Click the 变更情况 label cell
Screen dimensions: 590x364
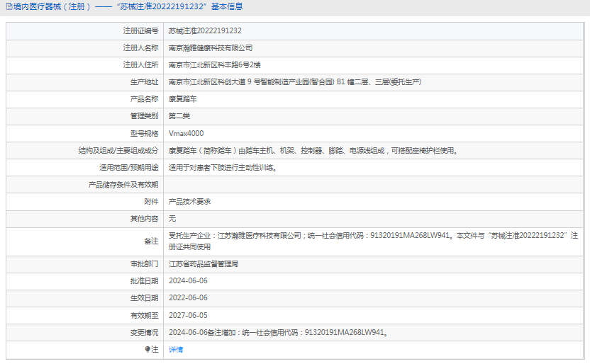pyautogui.click(x=84, y=332)
